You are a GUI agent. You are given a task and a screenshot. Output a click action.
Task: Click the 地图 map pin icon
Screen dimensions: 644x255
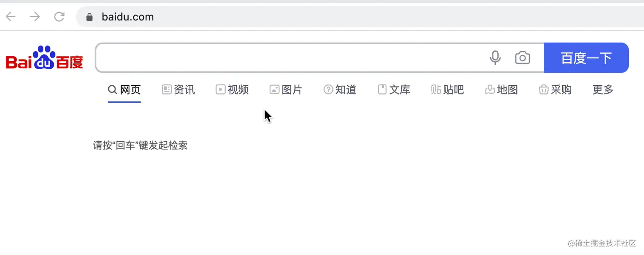coord(490,90)
